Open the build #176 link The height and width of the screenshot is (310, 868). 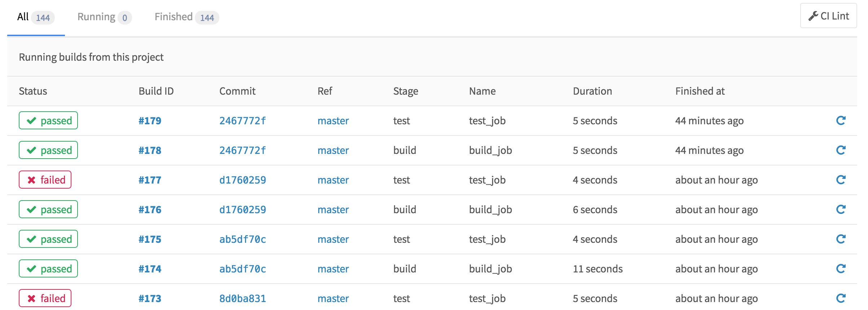[150, 210]
